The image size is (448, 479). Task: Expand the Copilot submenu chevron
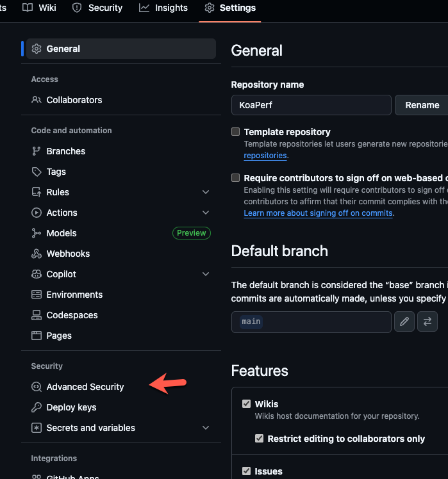pos(206,274)
